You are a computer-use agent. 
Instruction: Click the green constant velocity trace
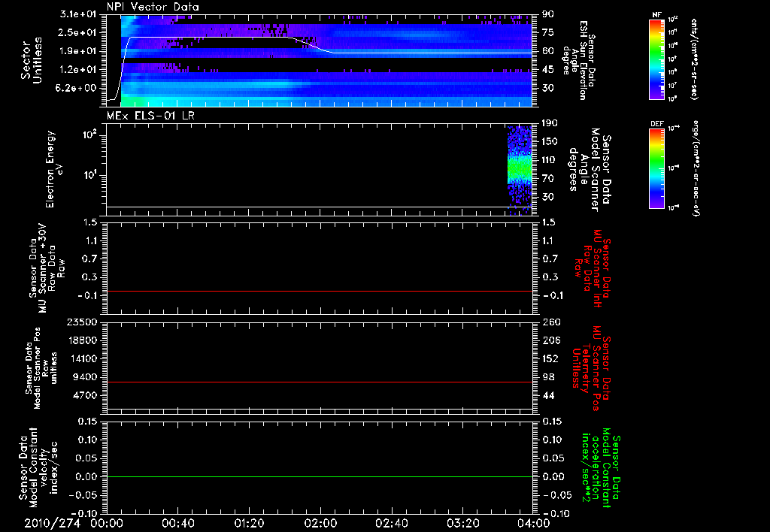320,476
